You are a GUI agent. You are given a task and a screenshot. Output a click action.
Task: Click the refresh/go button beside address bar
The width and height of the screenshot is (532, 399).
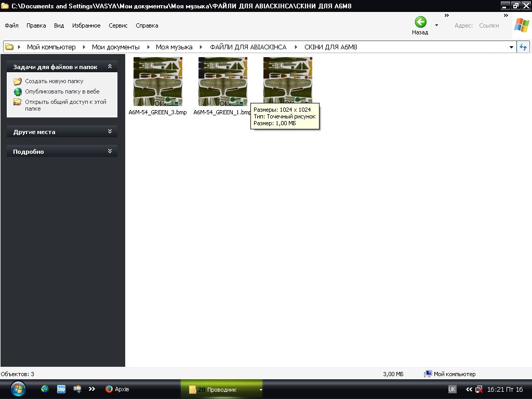tap(523, 47)
